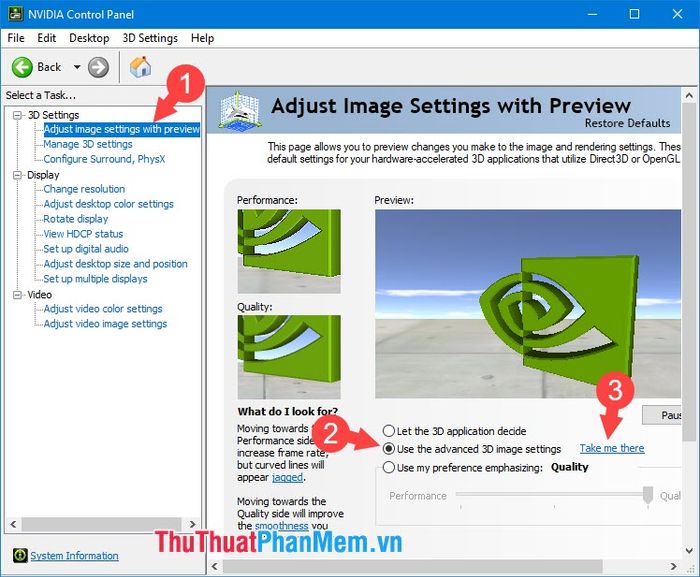
Task: Open the 3D Settings menu
Action: pos(150,38)
